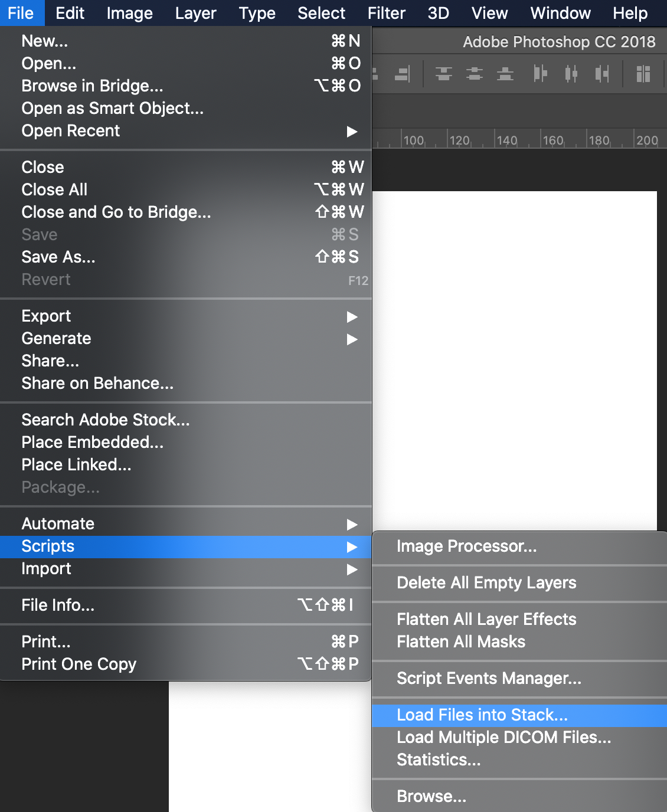Image resolution: width=667 pixels, height=812 pixels.
Task: Click the 140 mark on the horizontal ruler
Action: [x=506, y=140]
